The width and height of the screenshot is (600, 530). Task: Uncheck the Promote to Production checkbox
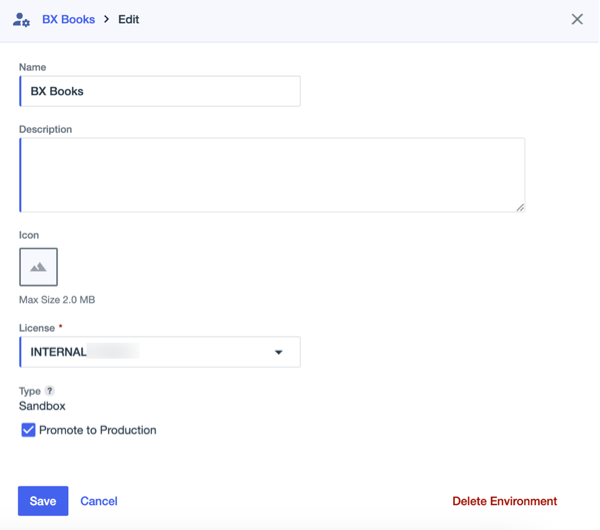tap(28, 430)
